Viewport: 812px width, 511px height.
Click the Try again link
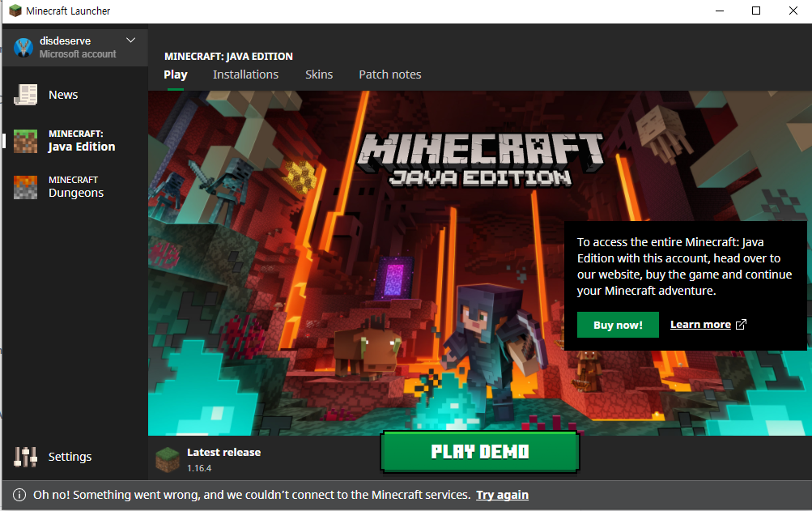point(502,495)
